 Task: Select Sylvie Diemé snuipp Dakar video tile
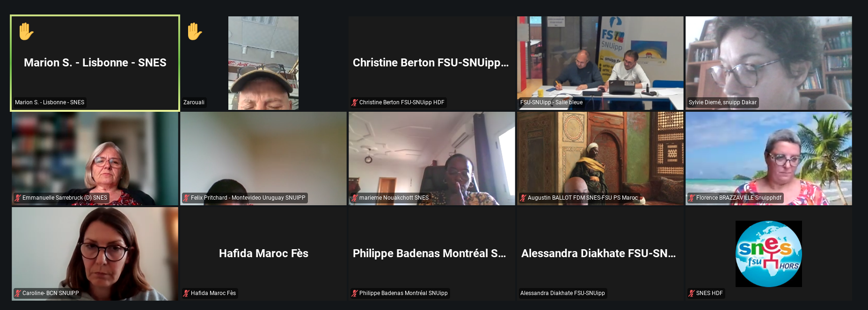[x=769, y=63]
